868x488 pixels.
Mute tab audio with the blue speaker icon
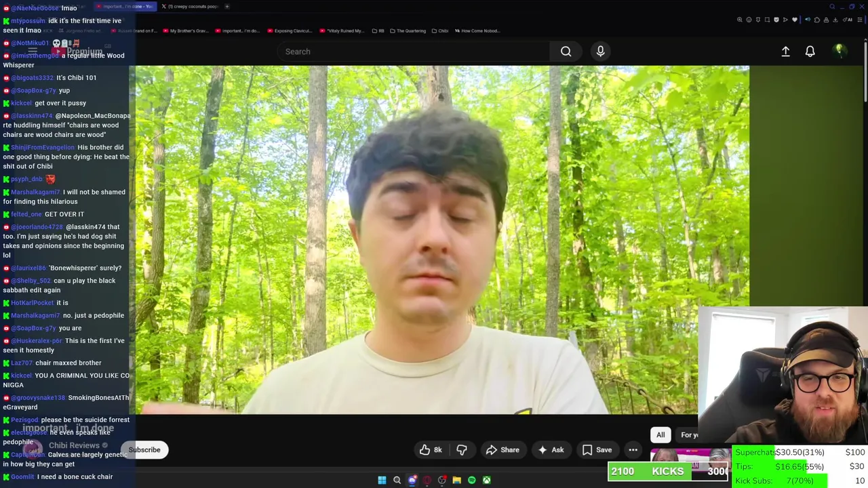(808, 20)
